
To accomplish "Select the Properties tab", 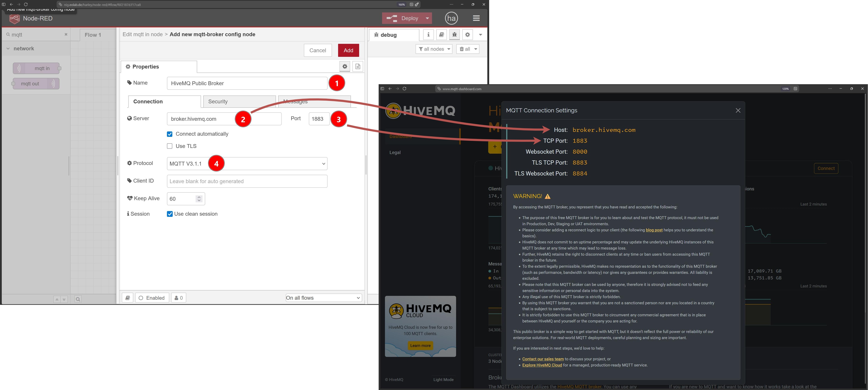I will (159, 67).
